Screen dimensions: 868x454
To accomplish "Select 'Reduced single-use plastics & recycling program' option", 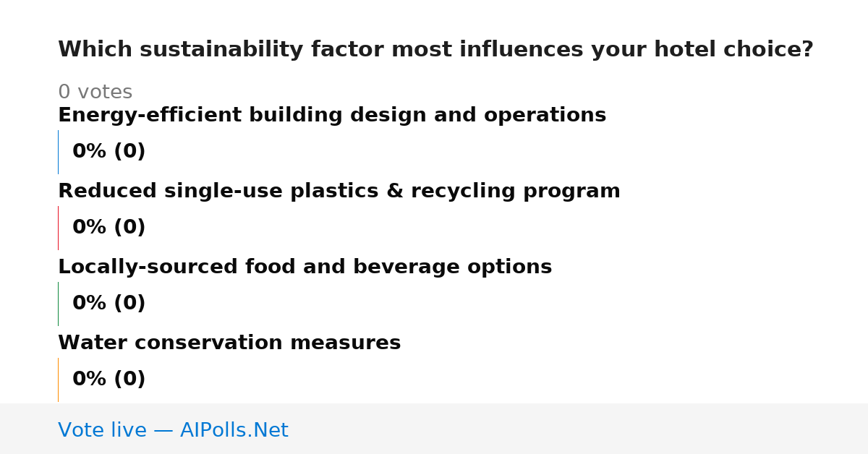I will click(339, 192).
